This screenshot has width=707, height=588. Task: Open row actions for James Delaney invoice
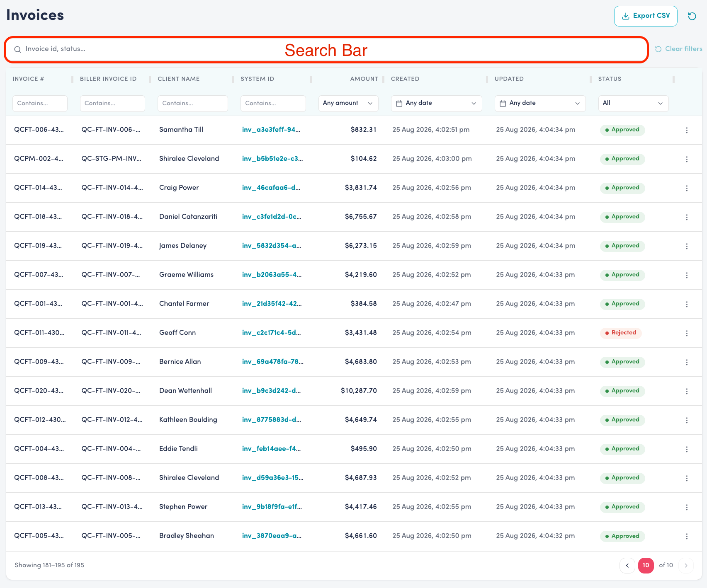coord(687,246)
